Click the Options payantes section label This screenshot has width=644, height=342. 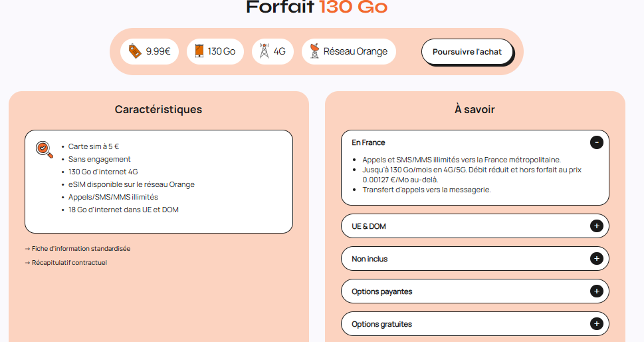click(382, 291)
